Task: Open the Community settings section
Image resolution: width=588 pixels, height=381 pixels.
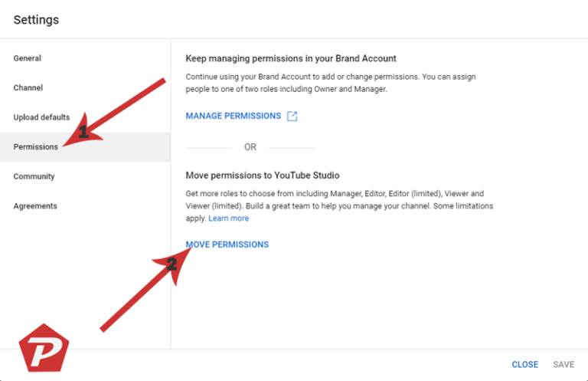Action: pos(34,176)
